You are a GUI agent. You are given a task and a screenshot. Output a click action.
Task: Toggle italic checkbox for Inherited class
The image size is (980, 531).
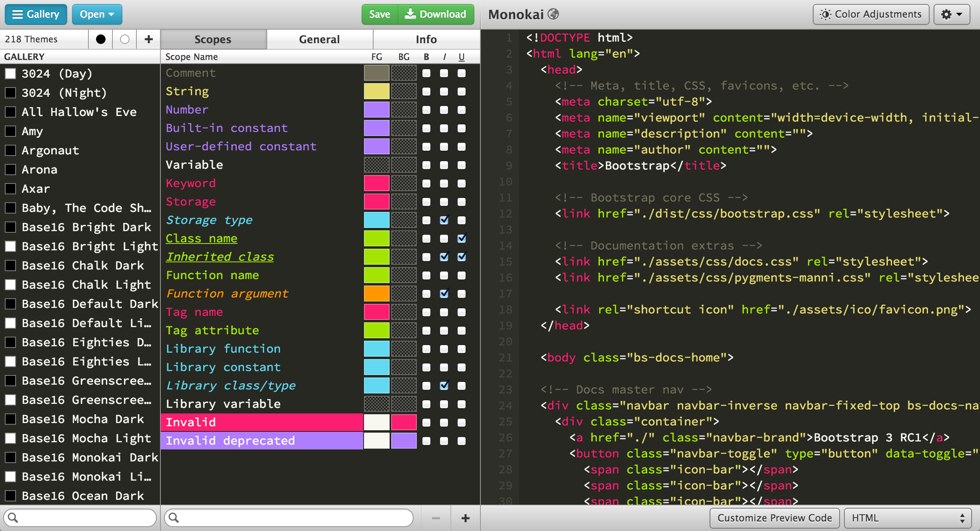pos(444,257)
